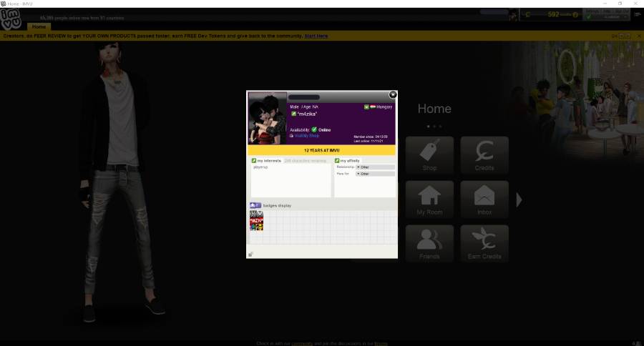Click the Member since date text
The width and height of the screenshot is (644, 346).
371,137
